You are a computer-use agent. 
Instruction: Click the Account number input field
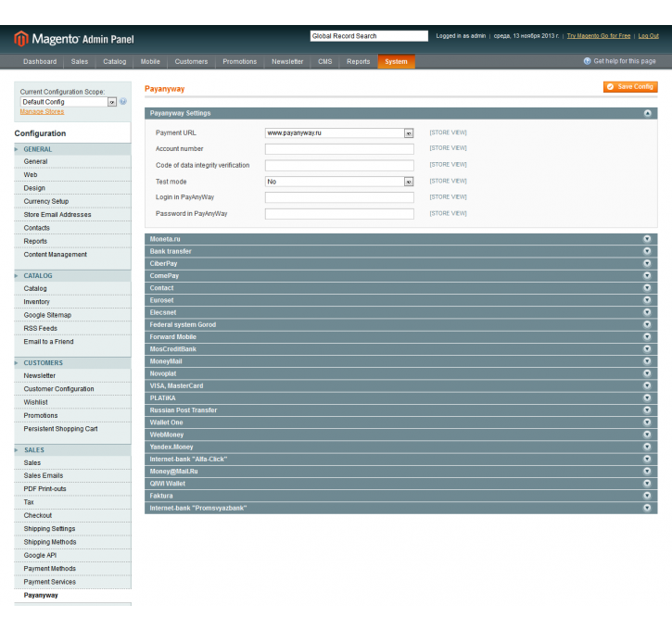tap(339, 149)
